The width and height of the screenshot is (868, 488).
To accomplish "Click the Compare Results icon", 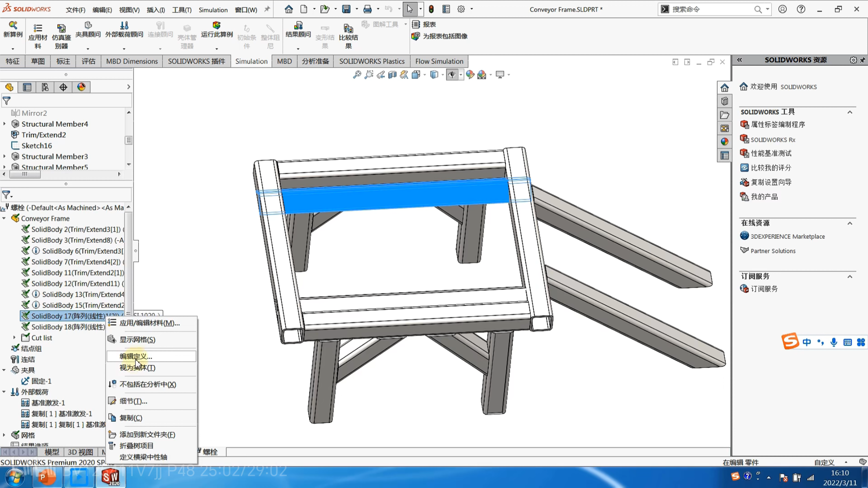I will (348, 28).
